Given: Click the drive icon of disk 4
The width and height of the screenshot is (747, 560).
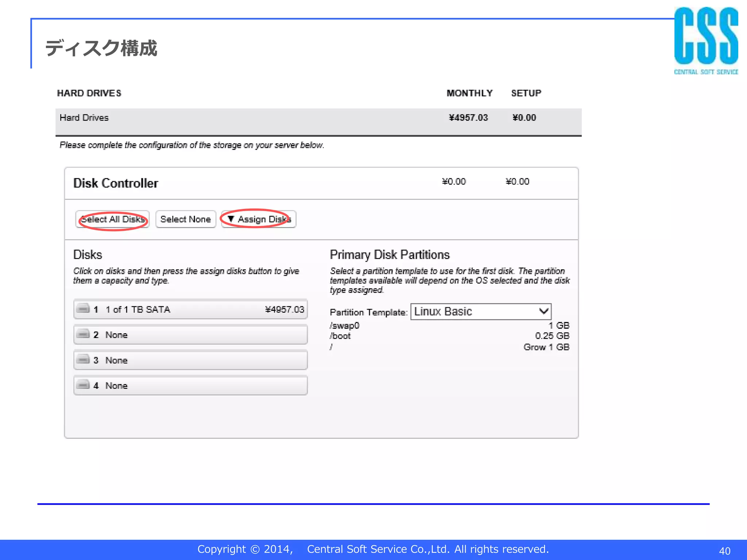Looking at the screenshot, I should [83, 385].
